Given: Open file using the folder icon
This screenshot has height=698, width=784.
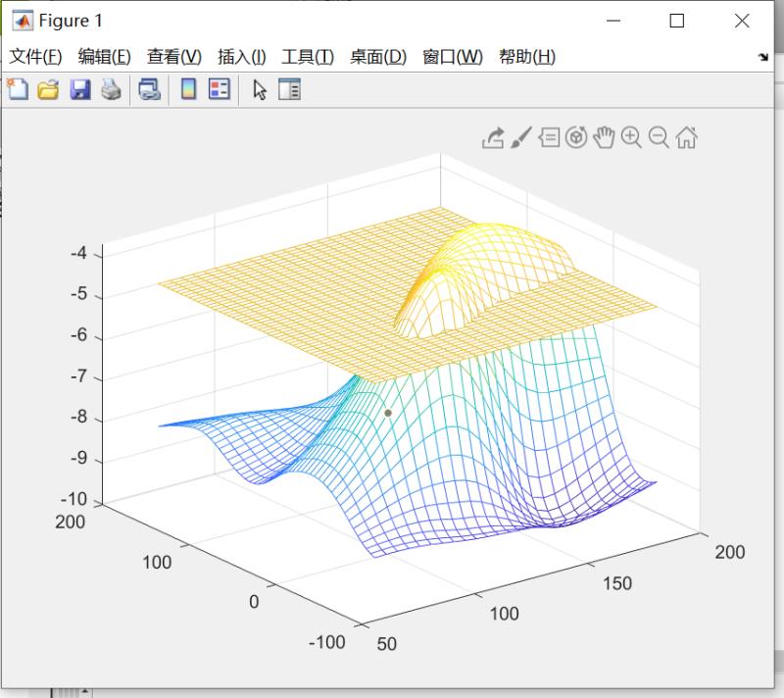Looking at the screenshot, I should 48,90.
